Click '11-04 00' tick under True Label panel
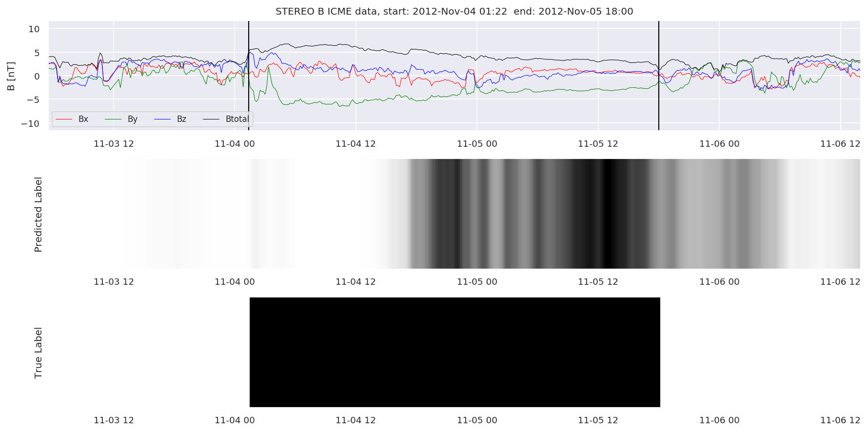The image size is (868, 432). pyautogui.click(x=235, y=420)
